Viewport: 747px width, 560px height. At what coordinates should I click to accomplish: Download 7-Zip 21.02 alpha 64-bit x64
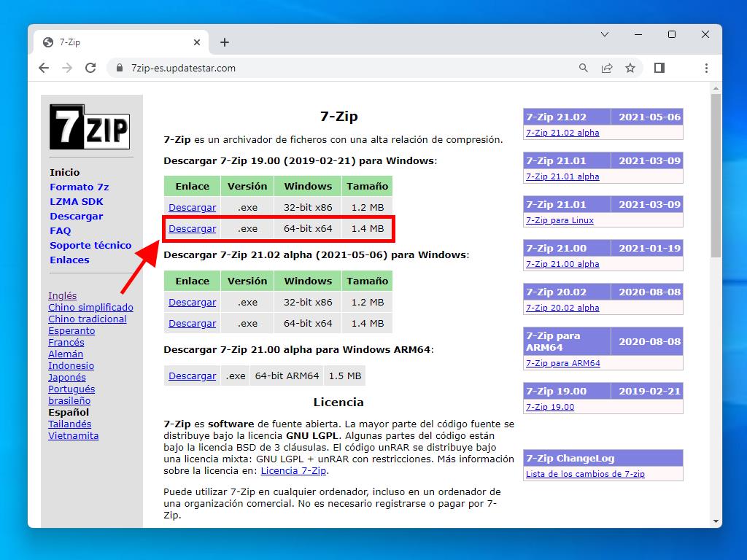[x=193, y=323]
